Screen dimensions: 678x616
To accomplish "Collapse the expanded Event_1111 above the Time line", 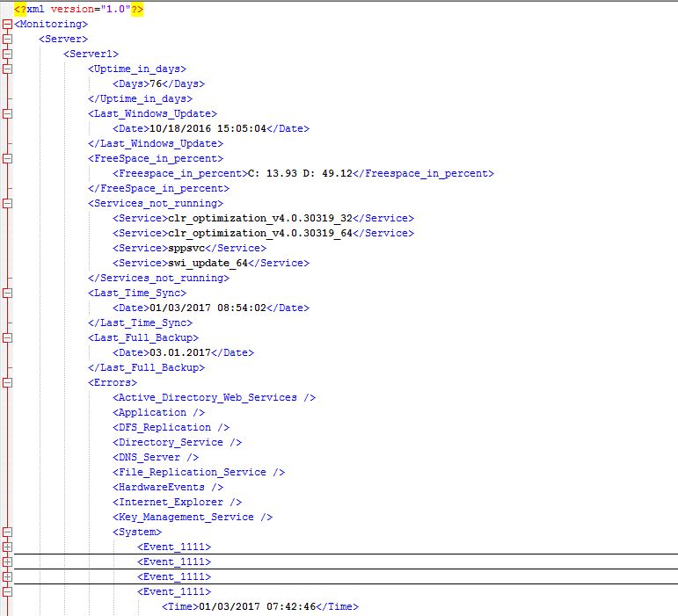I will tap(7, 591).
